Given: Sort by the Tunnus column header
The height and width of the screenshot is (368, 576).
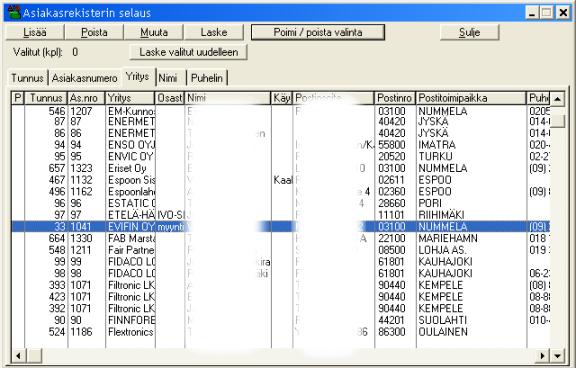Looking at the screenshot, I should (46, 98).
